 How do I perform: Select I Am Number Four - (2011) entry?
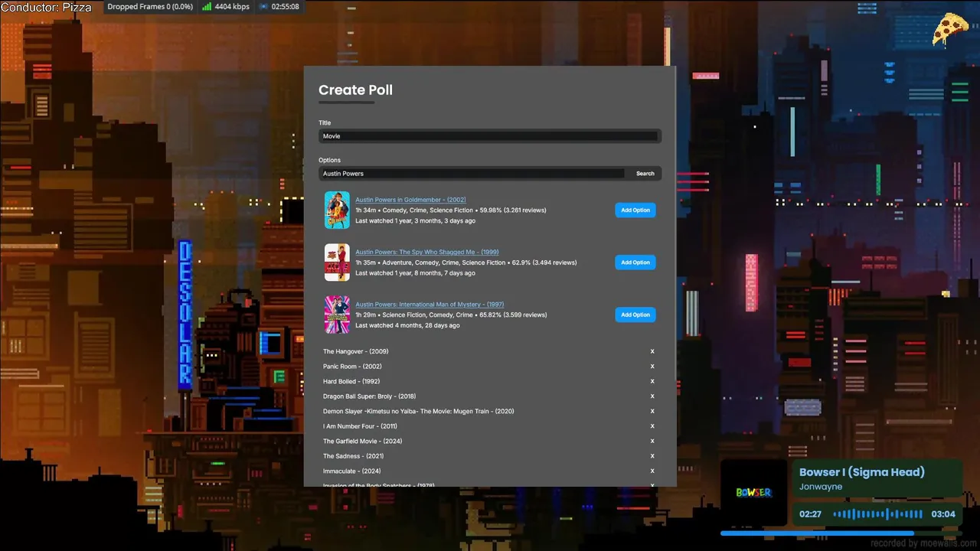[360, 426]
